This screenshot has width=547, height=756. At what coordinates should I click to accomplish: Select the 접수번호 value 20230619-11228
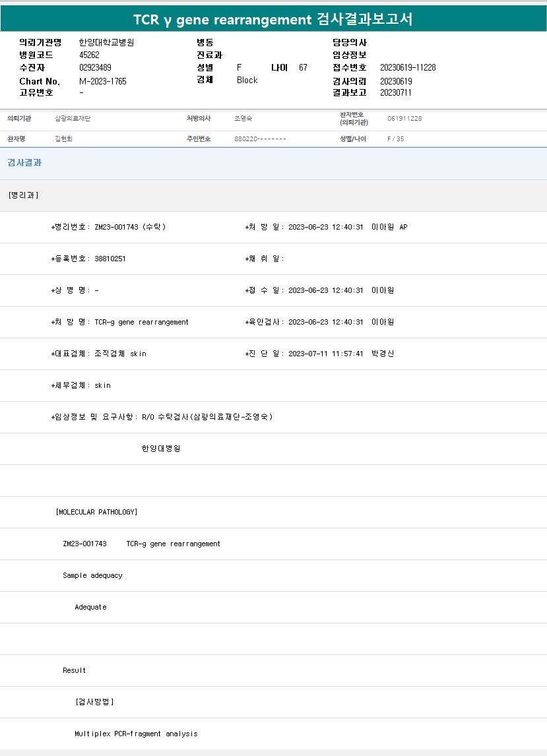pos(408,68)
